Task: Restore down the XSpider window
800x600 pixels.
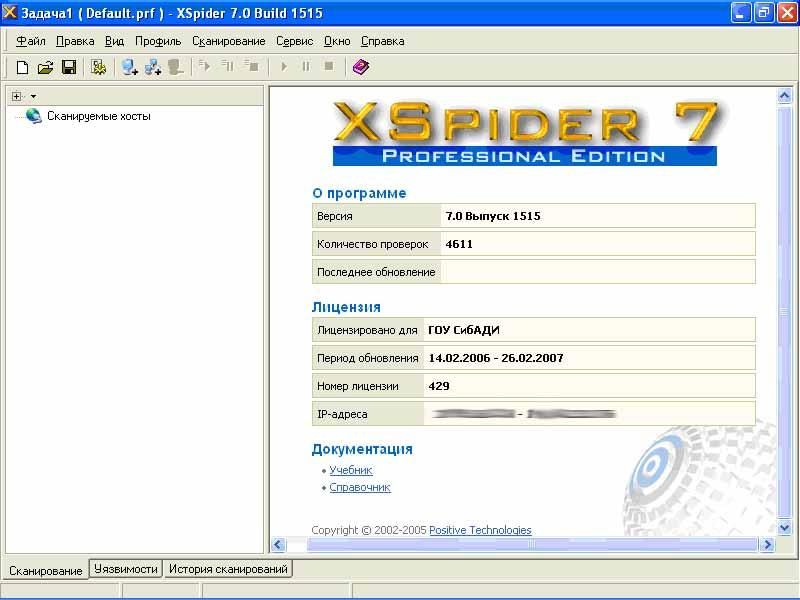Action: [x=764, y=13]
